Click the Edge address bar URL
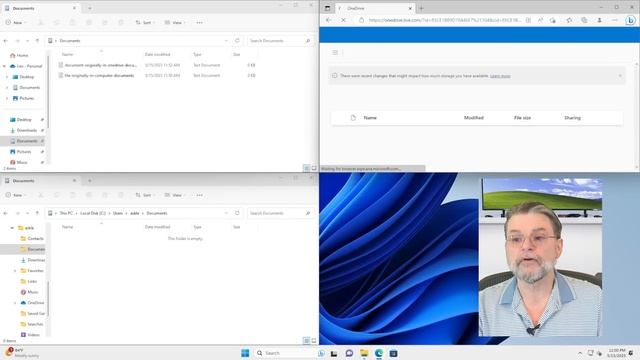 pos(444,20)
